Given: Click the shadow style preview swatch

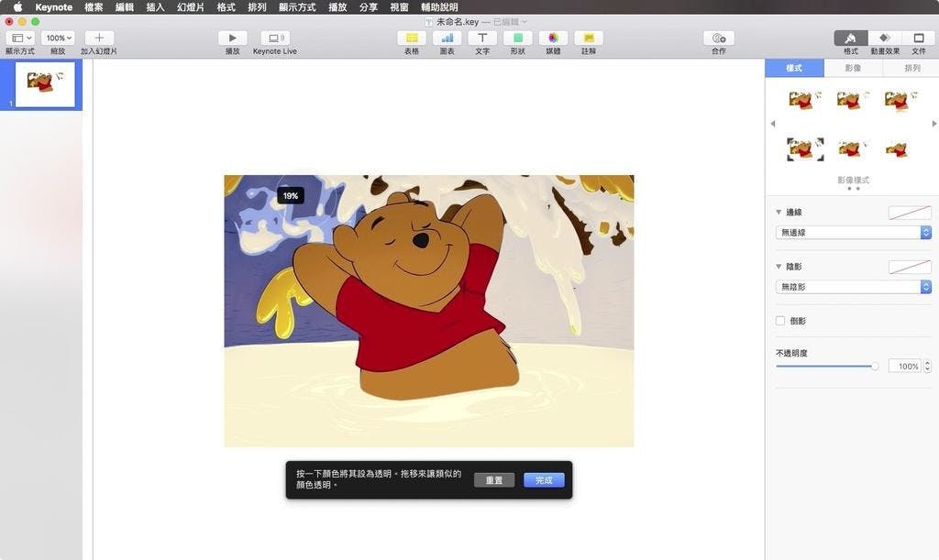Looking at the screenshot, I should coord(910,267).
